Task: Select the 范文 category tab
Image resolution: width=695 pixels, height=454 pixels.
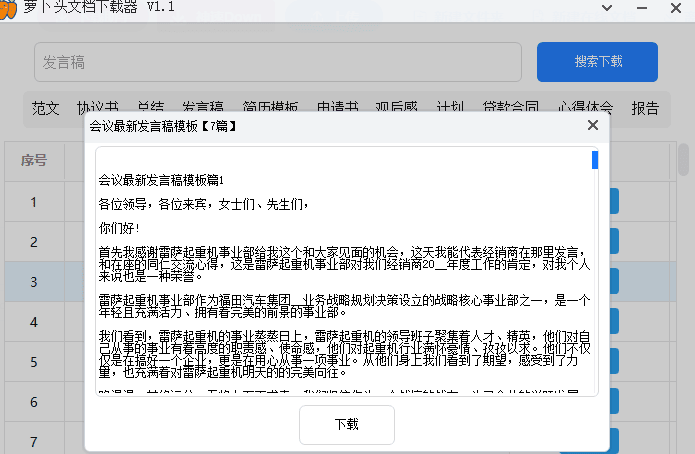Action: 46,108
